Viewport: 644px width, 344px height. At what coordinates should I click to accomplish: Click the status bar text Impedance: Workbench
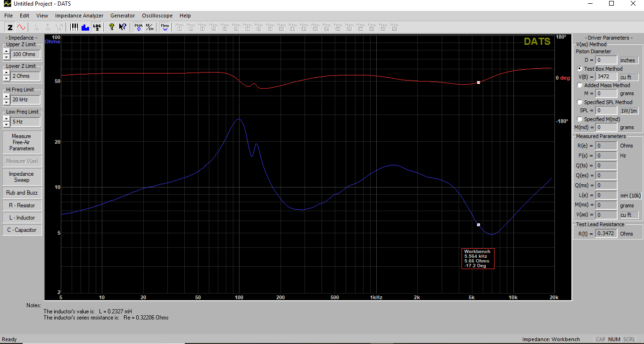coord(551,339)
